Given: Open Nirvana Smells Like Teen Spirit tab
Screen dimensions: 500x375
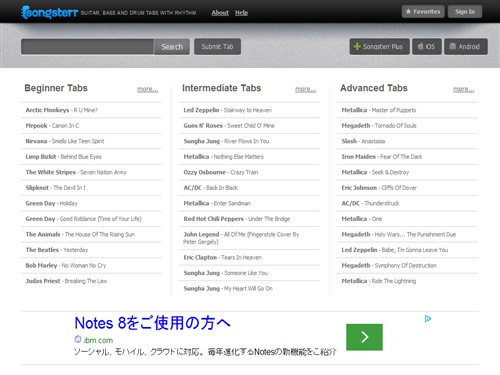Looking at the screenshot, I should pyautogui.click(x=65, y=141).
